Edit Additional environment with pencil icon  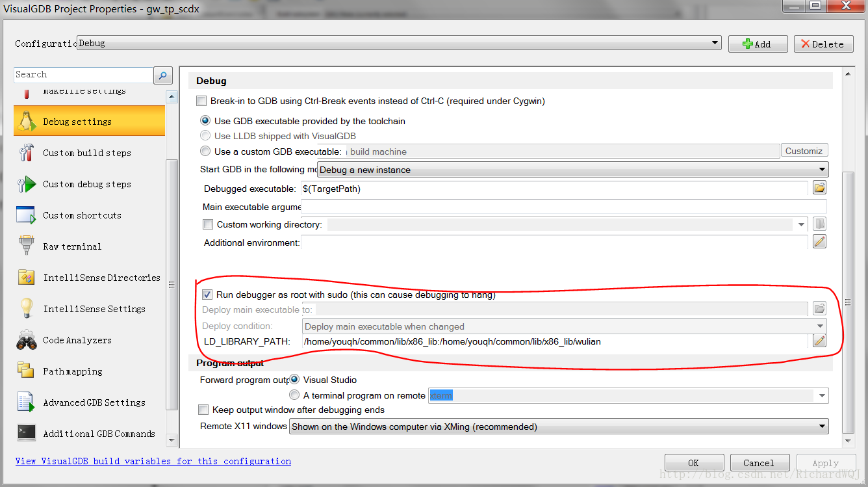[x=819, y=242]
